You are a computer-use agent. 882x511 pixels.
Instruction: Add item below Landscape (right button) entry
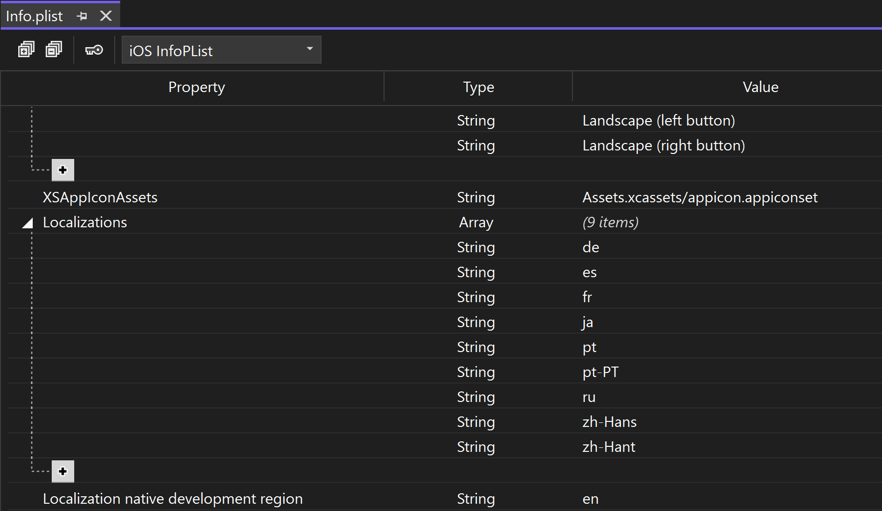(62, 170)
